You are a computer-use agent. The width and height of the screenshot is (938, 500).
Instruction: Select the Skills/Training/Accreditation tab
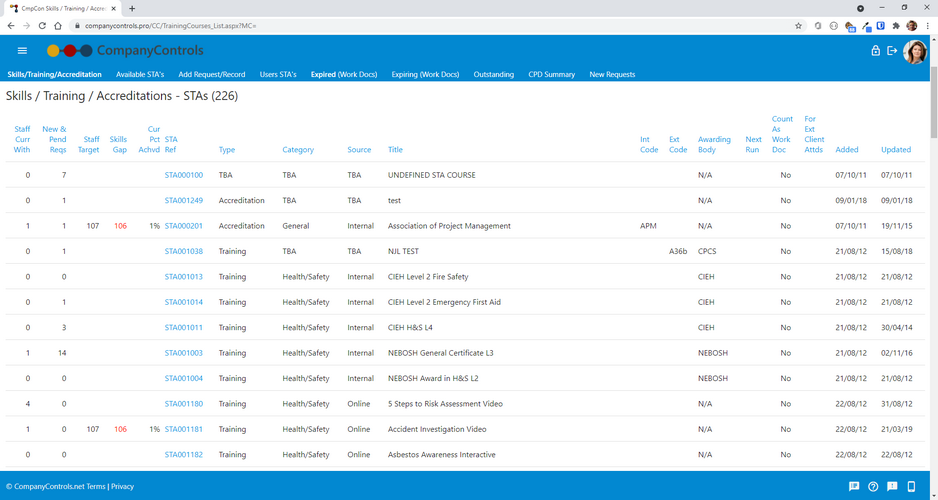point(54,74)
